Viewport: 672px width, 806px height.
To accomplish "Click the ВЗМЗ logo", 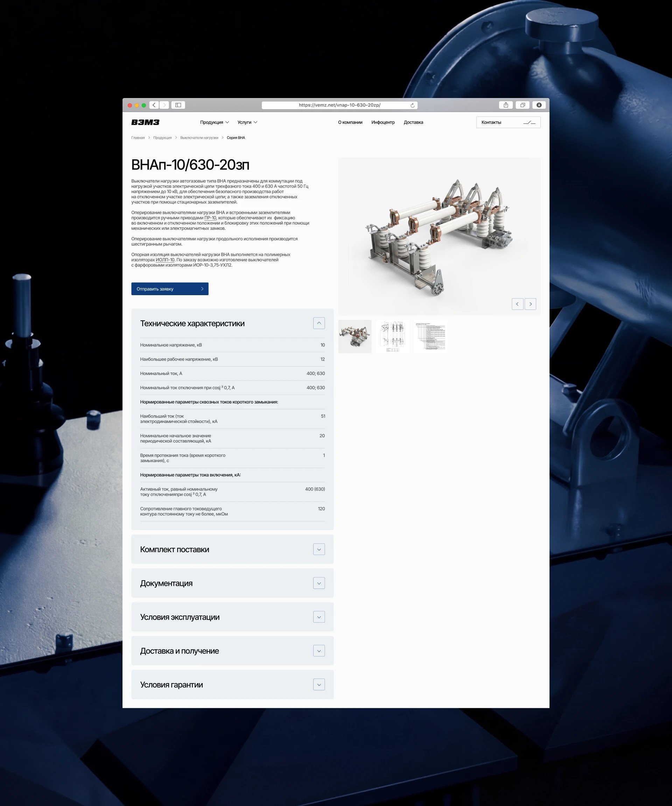I will (x=145, y=122).
